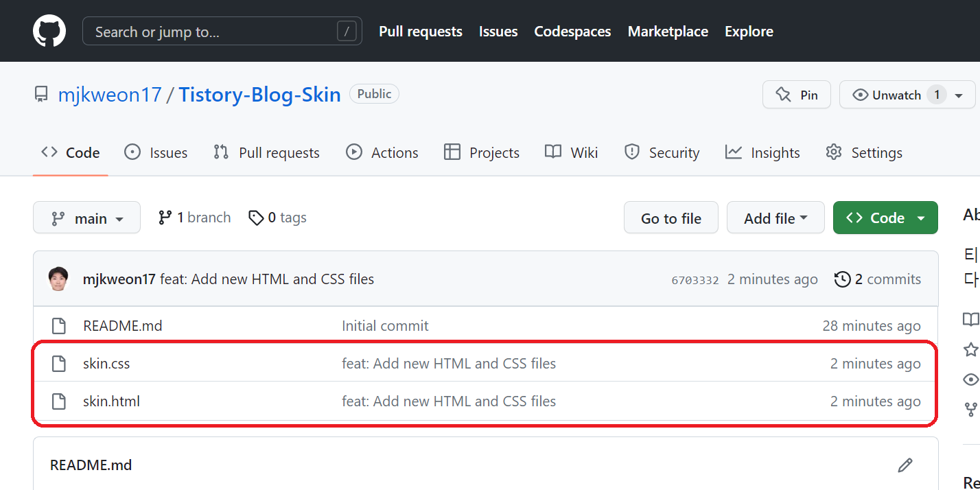The image size is (980, 490).
Task: Click 28 minutes ago timestamp
Action: 872,326
